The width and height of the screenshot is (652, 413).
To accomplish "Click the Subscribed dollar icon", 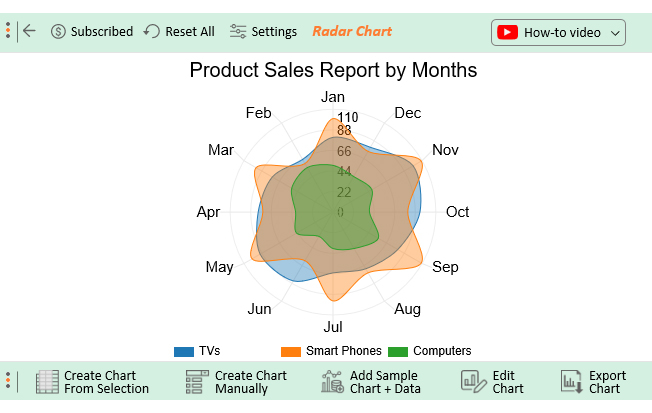I will click(x=58, y=32).
